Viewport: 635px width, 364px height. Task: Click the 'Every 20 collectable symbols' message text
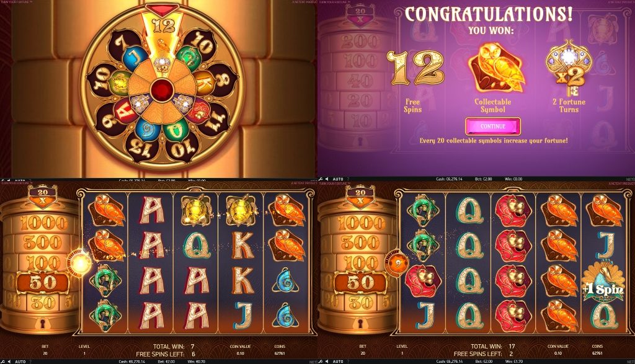click(x=493, y=141)
